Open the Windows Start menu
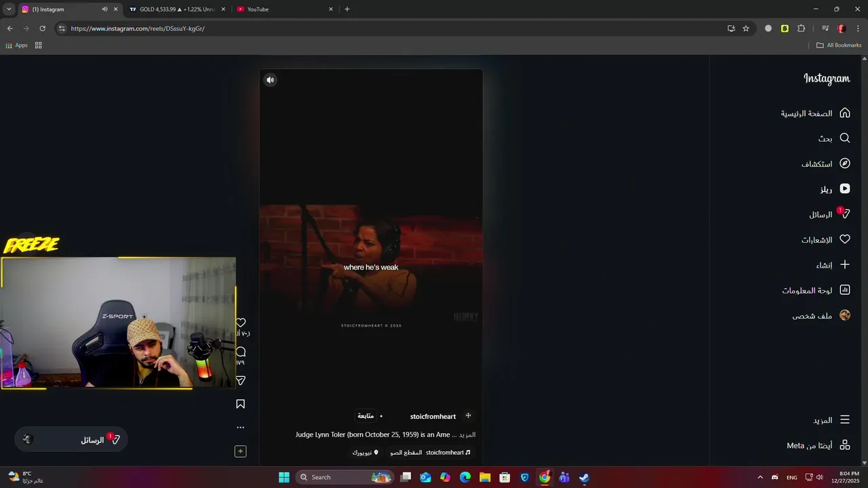Image resolution: width=868 pixels, height=488 pixels. [x=284, y=477]
